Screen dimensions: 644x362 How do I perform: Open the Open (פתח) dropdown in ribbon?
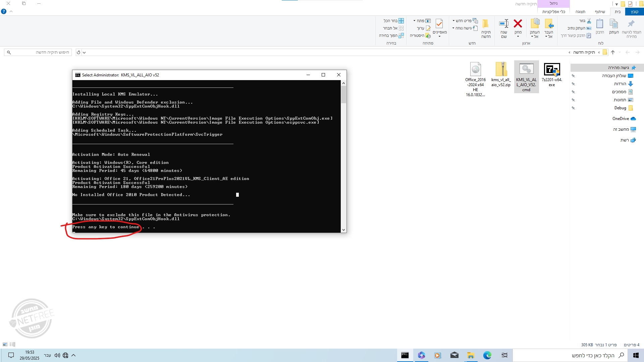(422, 21)
